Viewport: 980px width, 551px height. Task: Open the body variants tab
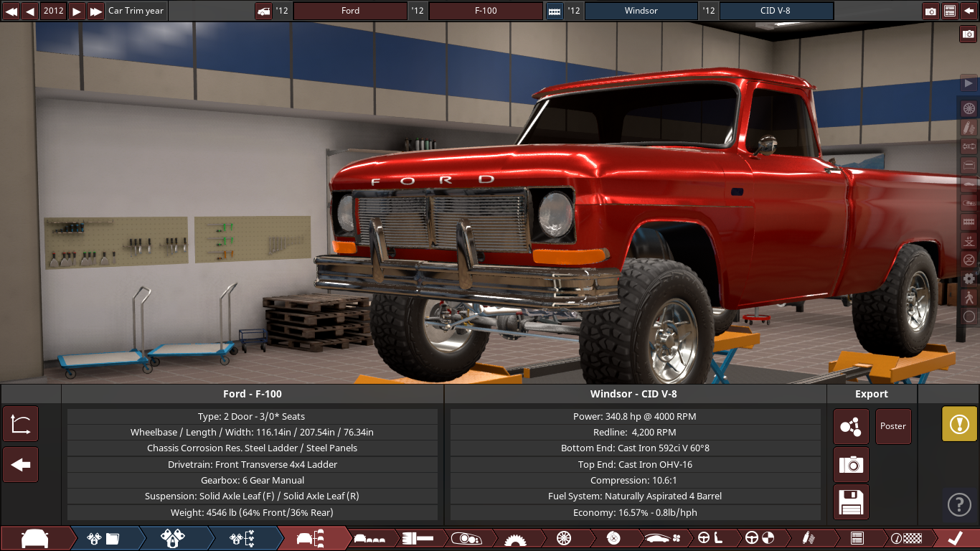tap(370, 538)
